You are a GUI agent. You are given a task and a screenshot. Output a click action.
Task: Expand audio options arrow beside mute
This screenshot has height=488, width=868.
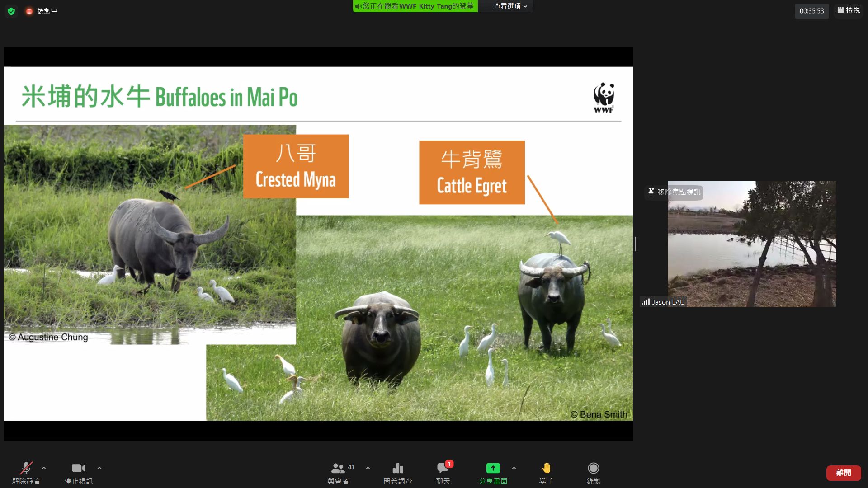click(x=44, y=468)
